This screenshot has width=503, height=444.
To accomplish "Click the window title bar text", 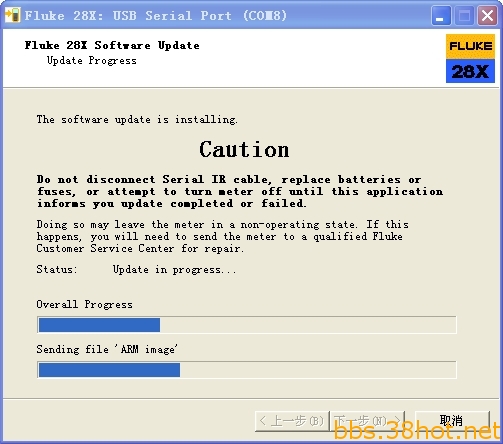I will coord(156,16).
